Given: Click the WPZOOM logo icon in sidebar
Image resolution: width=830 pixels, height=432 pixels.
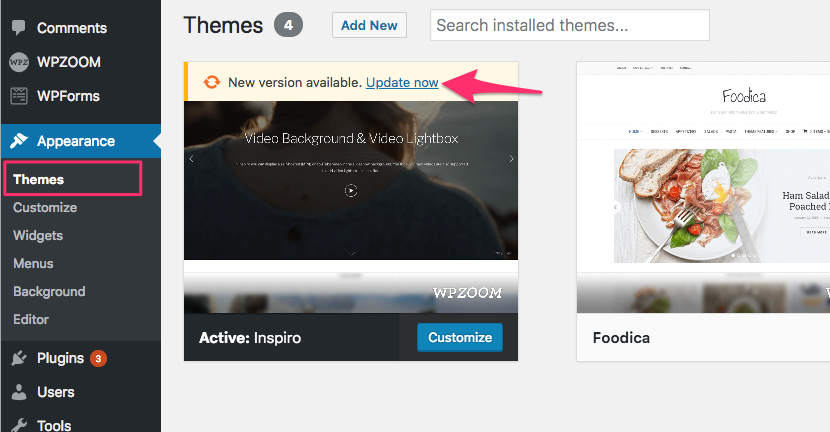Looking at the screenshot, I should pos(19,62).
